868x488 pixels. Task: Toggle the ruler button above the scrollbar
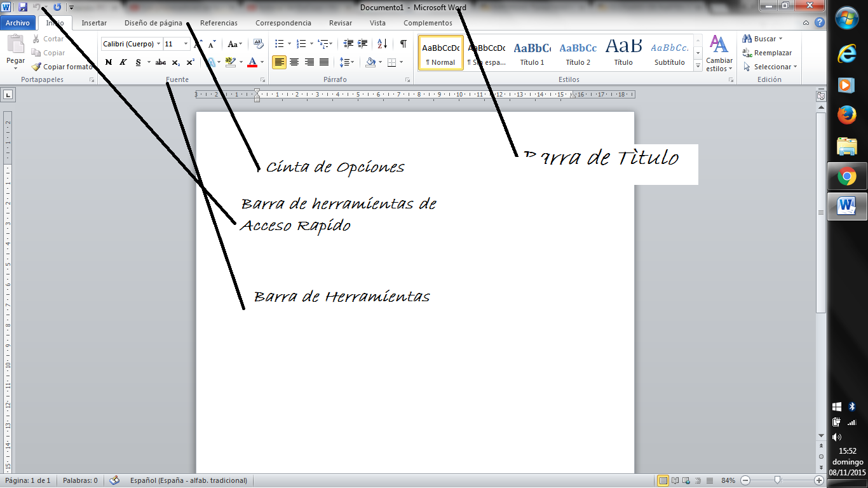click(x=820, y=96)
